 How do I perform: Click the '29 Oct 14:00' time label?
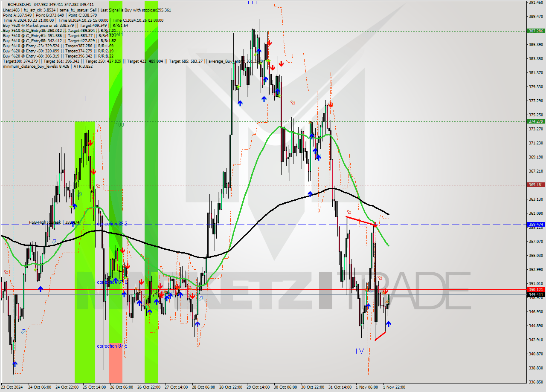(258, 387)
